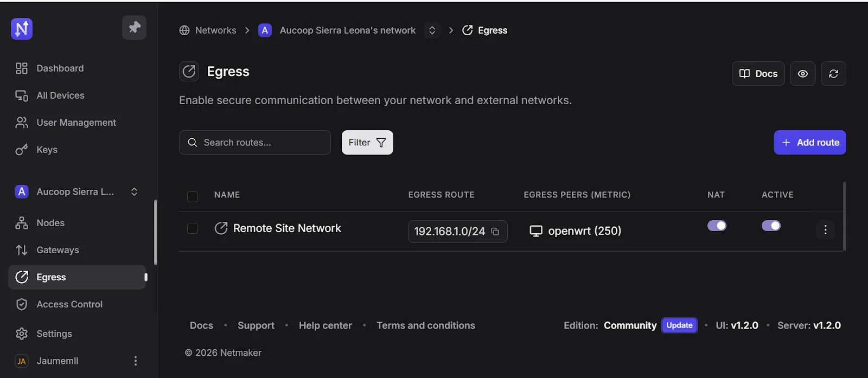Click Aucoop Sierra Leona's network breadcrumb
Viewport: 868px width, 378px height.
tap(348, 30)
